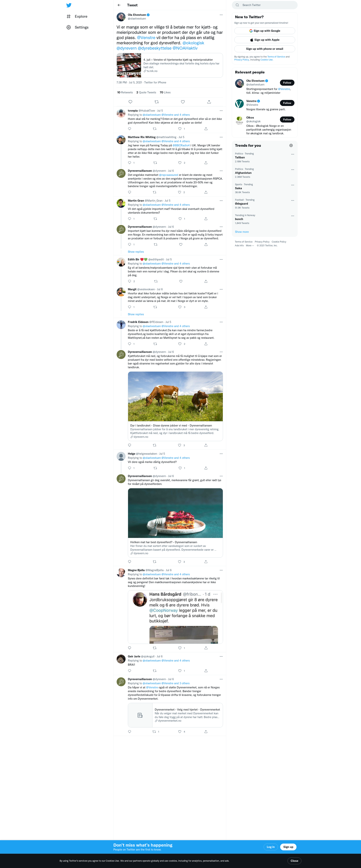The image size is (361, 868).
Task: Go back using the arrow icon
Action: coord(119,5)
